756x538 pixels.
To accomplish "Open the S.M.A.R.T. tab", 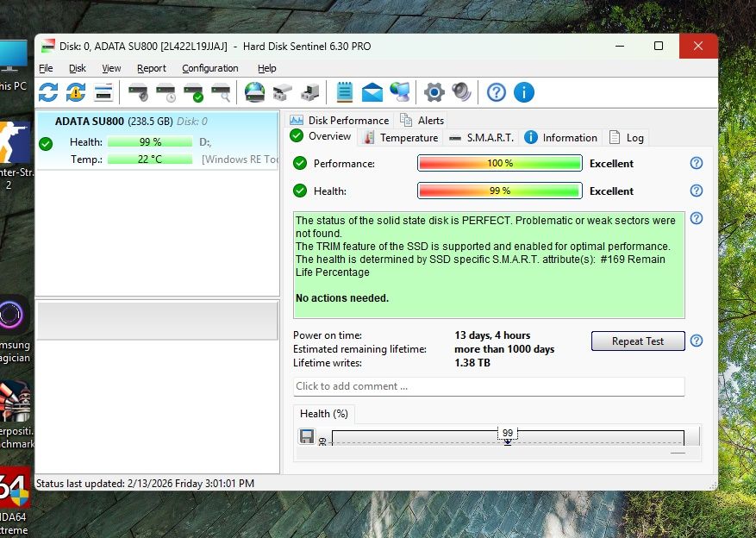I will 481,137.
